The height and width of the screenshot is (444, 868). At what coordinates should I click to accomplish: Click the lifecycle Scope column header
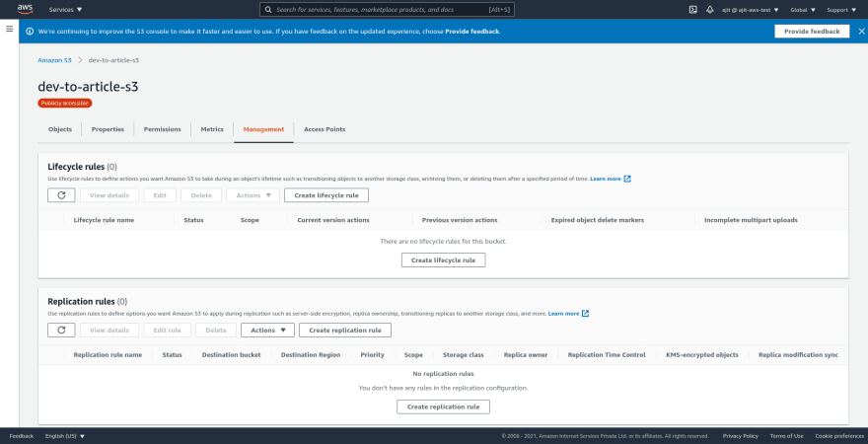tap(250, 220)
